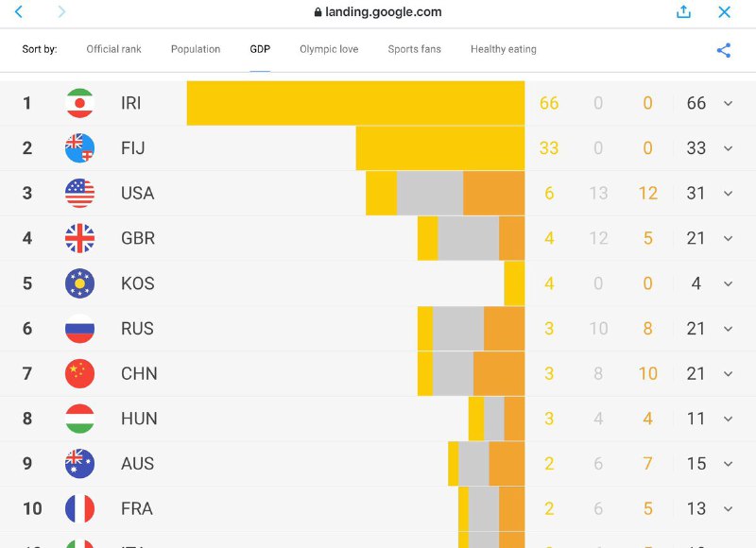
Task: Expand the FRA row chevron
Action: [x=728, y=508]
